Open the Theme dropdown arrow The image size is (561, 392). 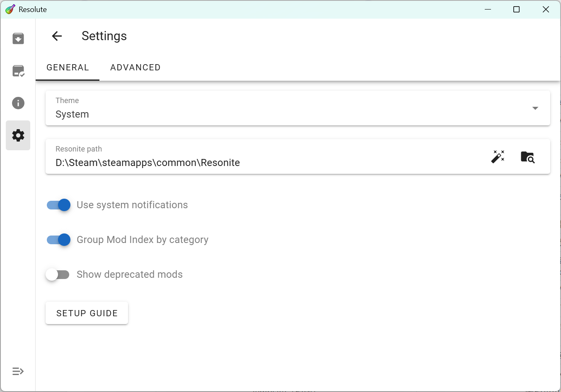(x=535, y=108)
